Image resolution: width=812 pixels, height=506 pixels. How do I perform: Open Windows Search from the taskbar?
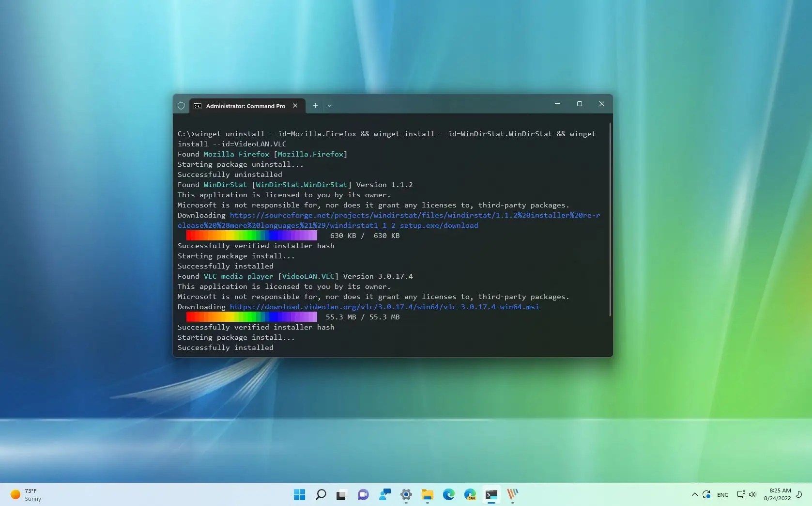(x=321, y=495)
